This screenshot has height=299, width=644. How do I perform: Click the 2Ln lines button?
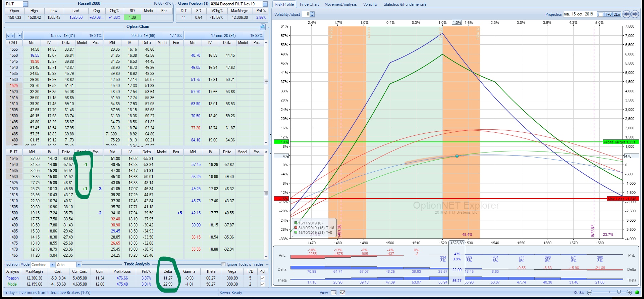coord(616,14)
